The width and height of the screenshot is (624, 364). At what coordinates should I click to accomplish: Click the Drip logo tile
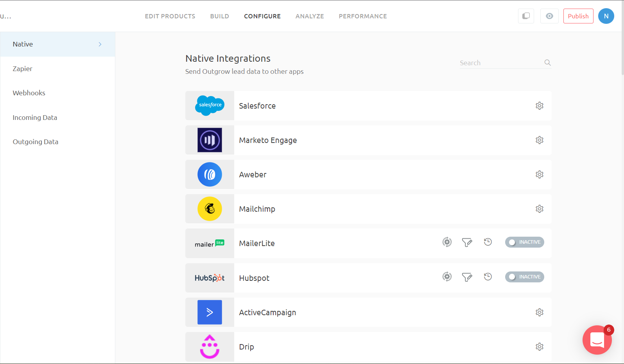[210, 347]
